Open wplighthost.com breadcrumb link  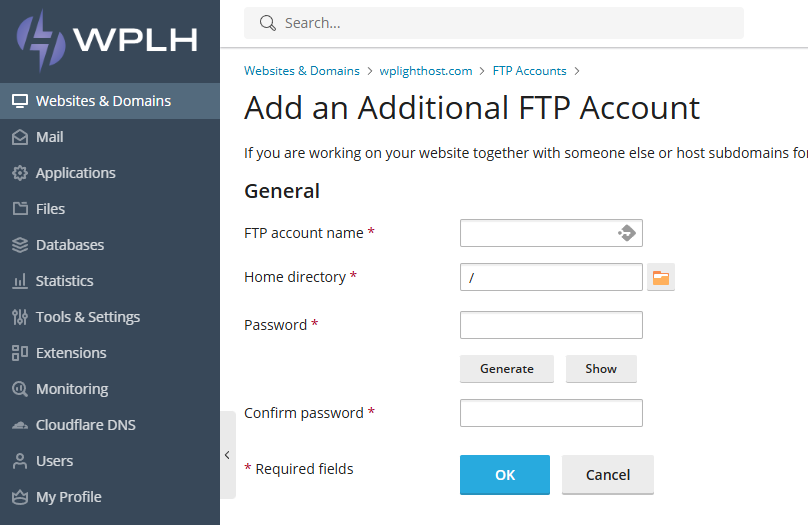(426, 71)
